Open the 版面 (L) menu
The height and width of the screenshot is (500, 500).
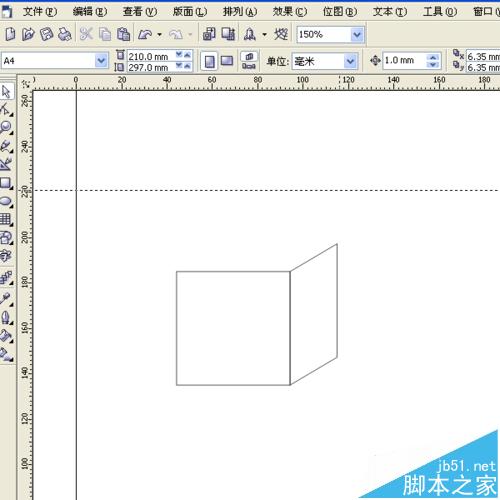pos(190,12)
